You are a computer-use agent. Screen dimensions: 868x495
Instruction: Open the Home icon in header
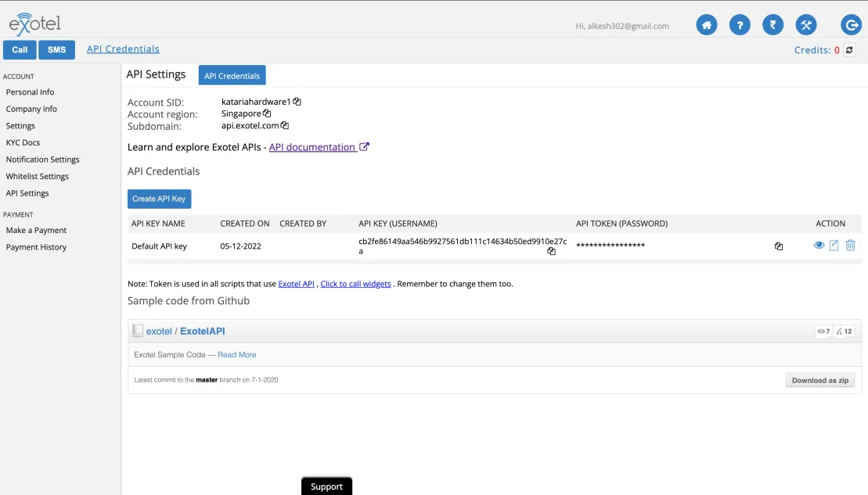pyautogui.click(x=706, y=25)
